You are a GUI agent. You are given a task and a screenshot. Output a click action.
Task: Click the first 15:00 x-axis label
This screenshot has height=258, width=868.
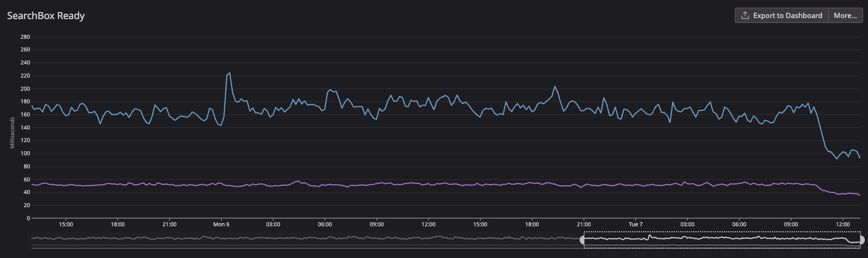coord(66,224)
